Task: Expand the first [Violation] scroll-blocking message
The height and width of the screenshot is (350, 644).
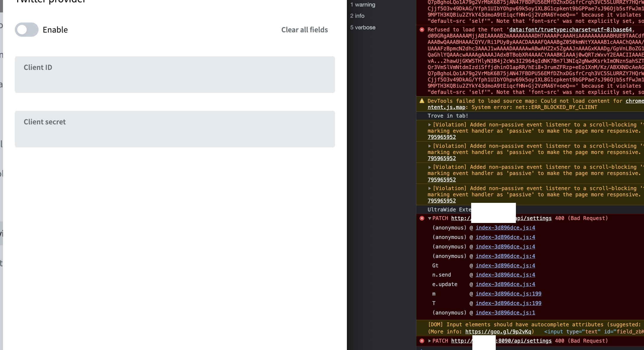Action: [x=429, y=125]
